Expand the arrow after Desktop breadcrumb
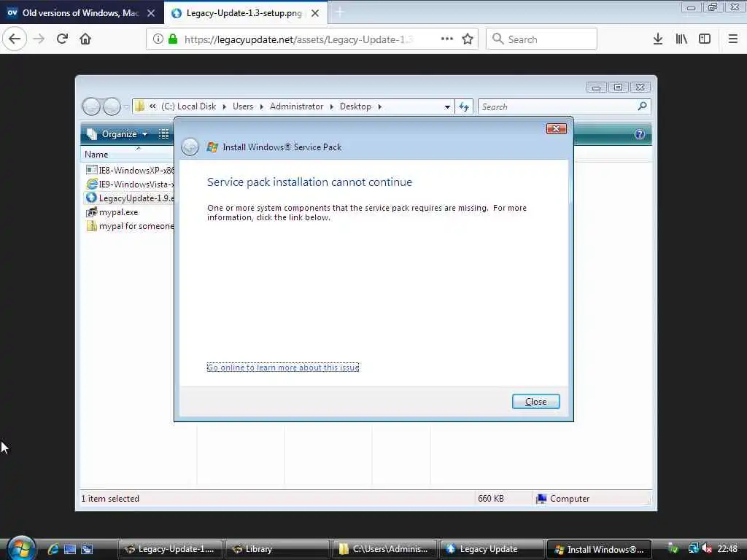 click(x=379, y=106)
